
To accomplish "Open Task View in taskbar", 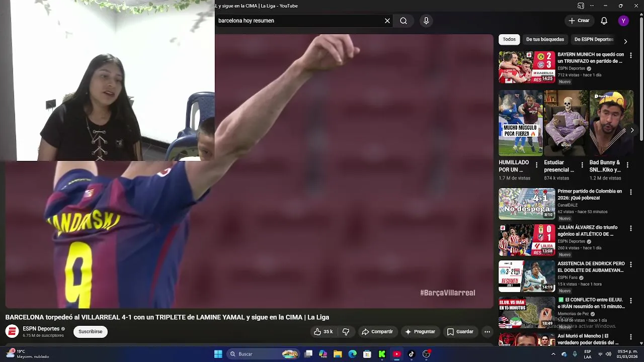I will [308, 354].
